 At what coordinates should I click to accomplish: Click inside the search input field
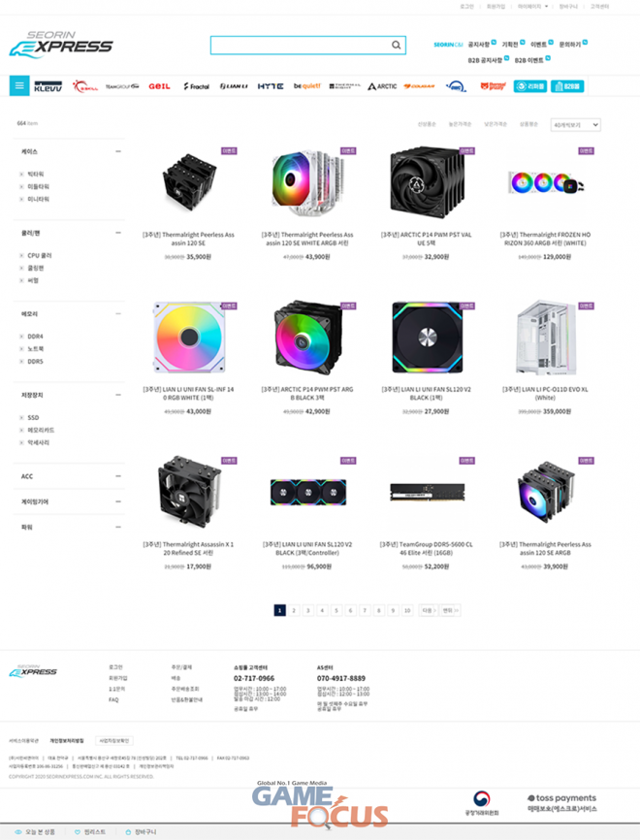pos(301,45)
